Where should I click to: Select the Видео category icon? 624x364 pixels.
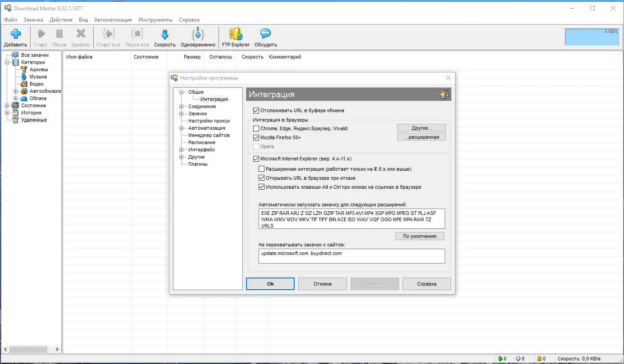click(x=24, y=84)
